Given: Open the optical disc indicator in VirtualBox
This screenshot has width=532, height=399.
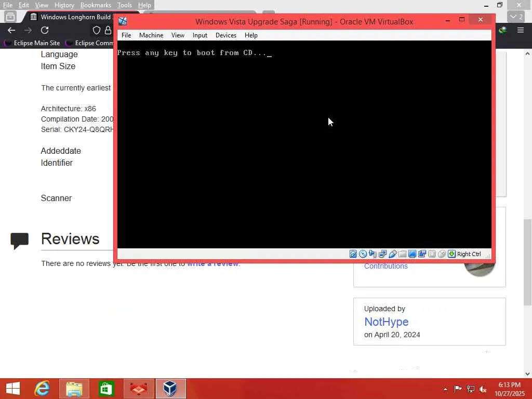Looking at the screenshot, I should point(363,254).
